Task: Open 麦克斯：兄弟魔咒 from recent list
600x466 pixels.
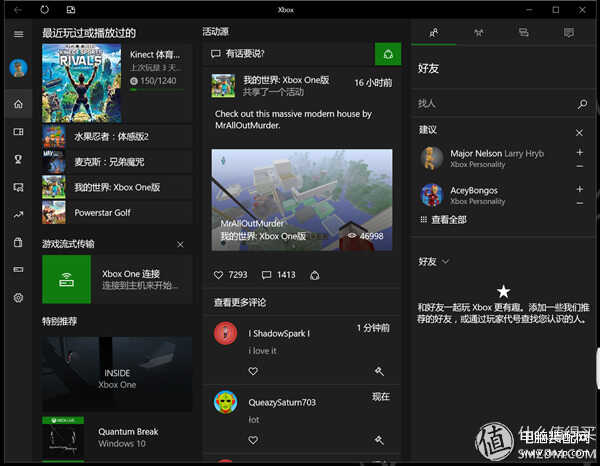Action: click(x=117, y=162)
